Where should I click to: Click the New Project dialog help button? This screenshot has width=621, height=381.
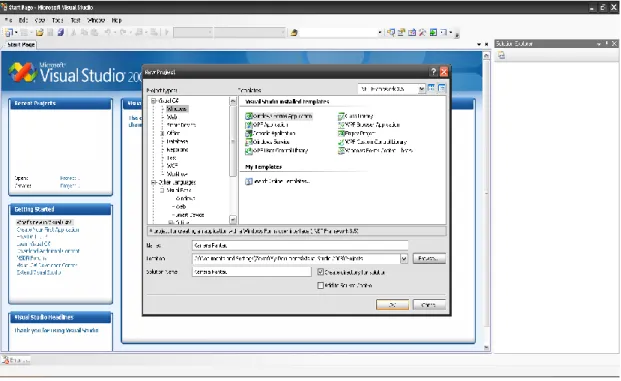tap(433, 72)
